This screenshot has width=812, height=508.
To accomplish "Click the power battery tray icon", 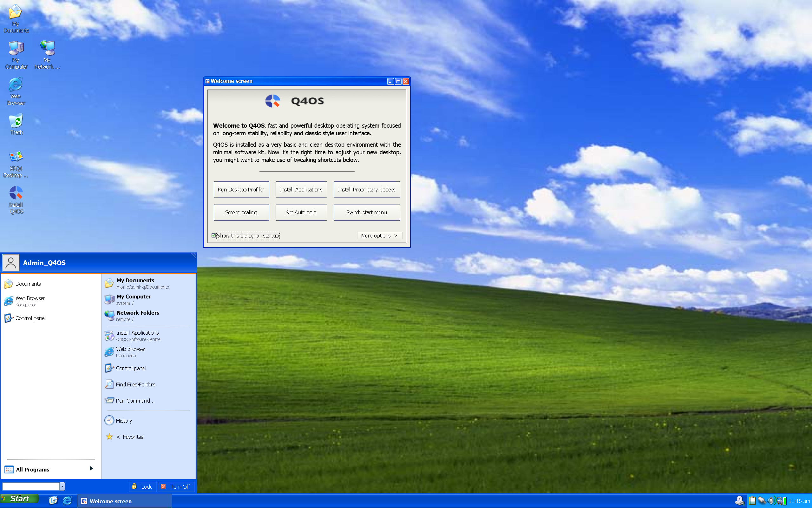I will point(782,501).
